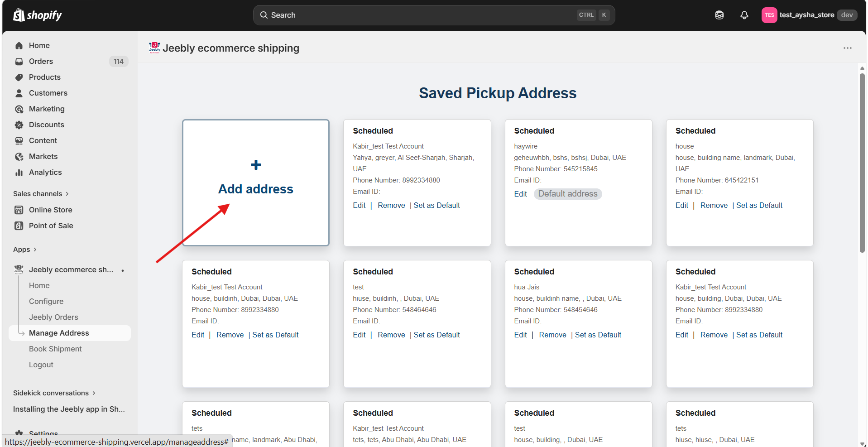
Task: Open Installing the Jeebly app conversation
Action: coord(69,409)
